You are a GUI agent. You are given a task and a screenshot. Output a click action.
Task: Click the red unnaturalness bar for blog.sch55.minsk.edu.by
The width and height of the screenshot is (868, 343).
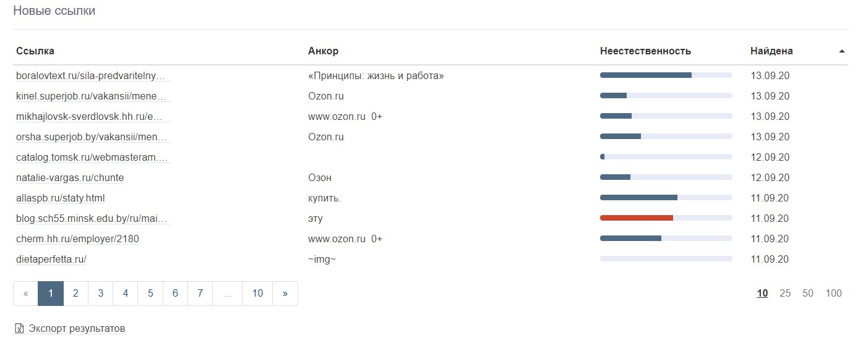pyautogui.click(x=637, y=218)
